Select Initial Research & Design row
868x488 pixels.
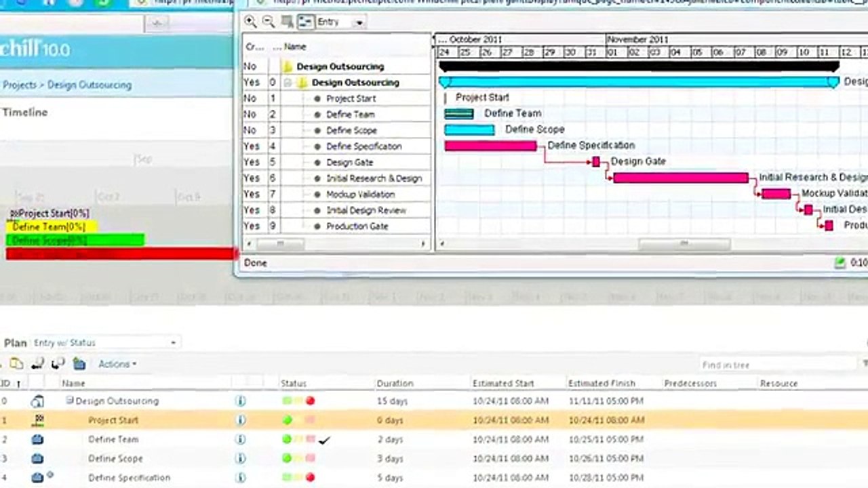point(337,178)
